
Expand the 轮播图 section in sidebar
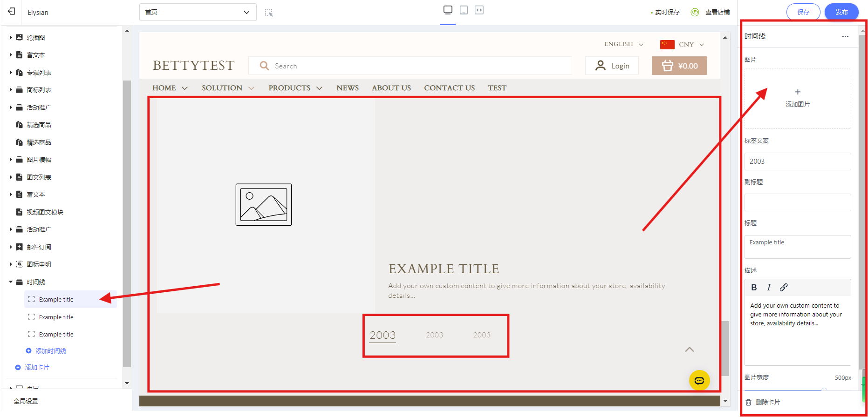[11, 37]
